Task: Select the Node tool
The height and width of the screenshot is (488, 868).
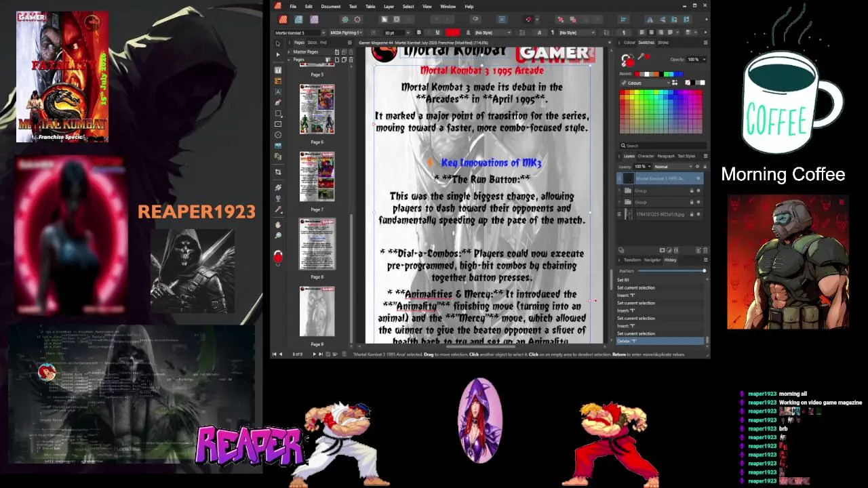Action: (x=278, y=54)
